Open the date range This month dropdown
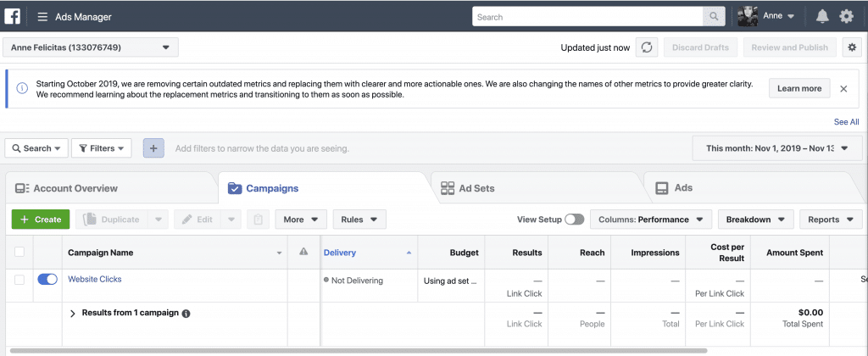 (x=777, y=148)
